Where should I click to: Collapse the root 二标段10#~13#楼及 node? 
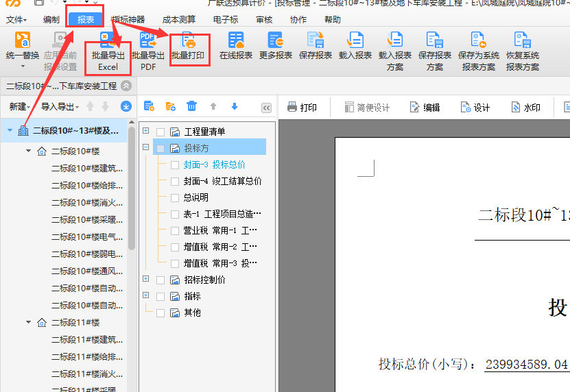pos(10,130)
